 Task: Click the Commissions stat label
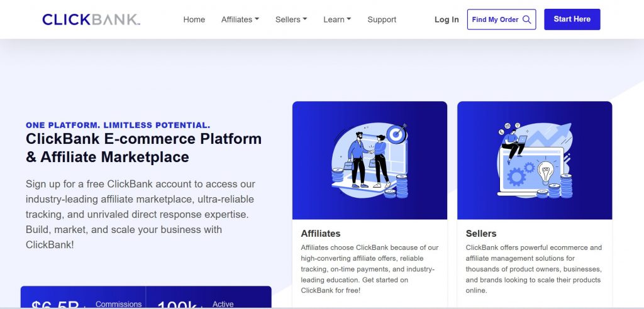tap(119, 304)
